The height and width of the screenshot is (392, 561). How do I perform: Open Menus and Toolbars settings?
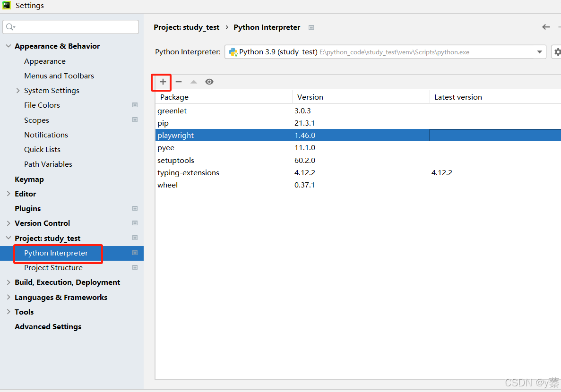[x=59, y=76]
